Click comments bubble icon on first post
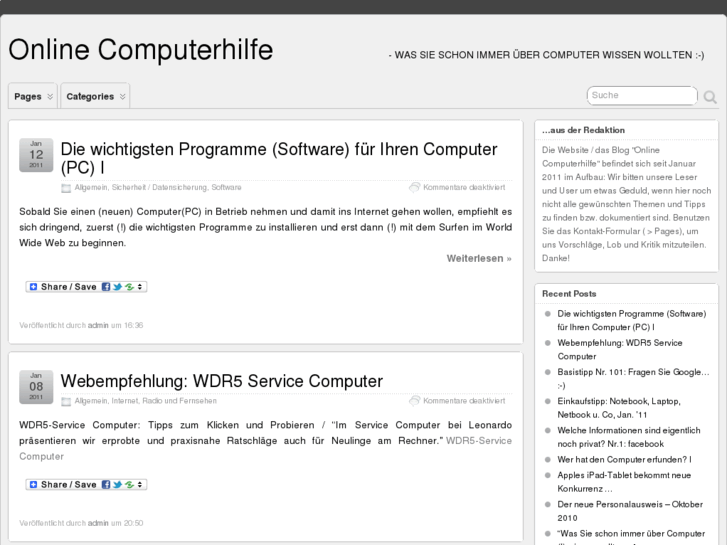The image size is (727, 545). 414,187
